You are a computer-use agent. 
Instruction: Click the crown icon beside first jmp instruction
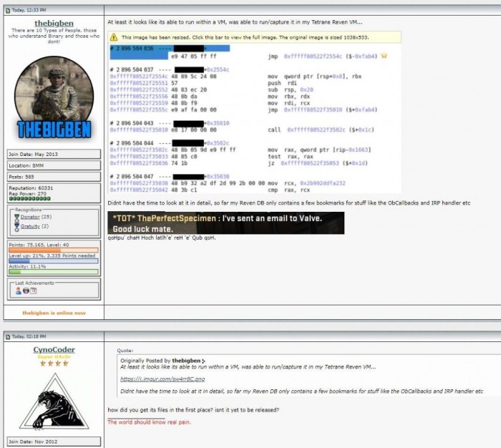[384, 56]
